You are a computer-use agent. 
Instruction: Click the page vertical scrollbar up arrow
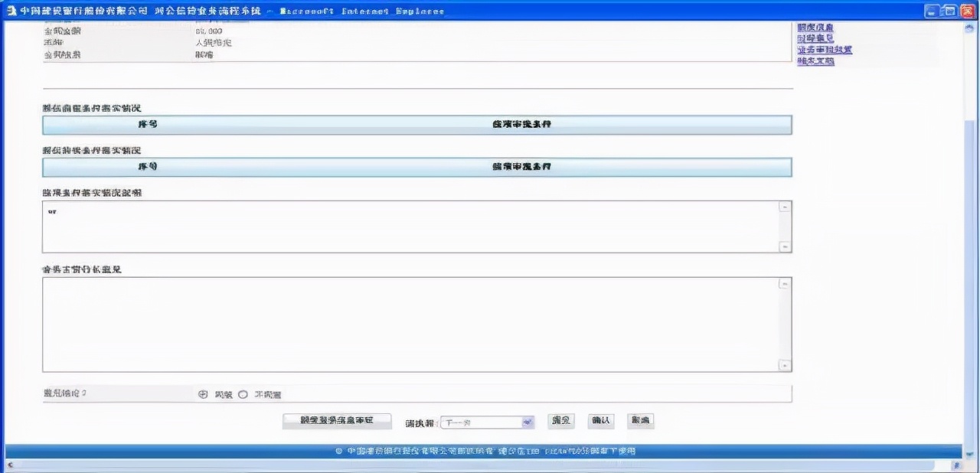pyautogui.click(x=969, y=28)
